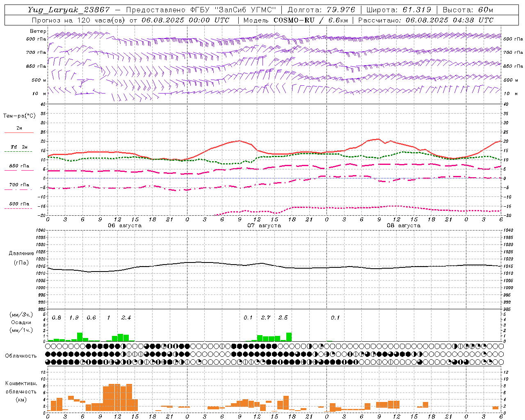The width and height of the screenshot is (525, 420).
Task: Click the 500 гПа temperature legend label
Action: (x=19, y=203)
